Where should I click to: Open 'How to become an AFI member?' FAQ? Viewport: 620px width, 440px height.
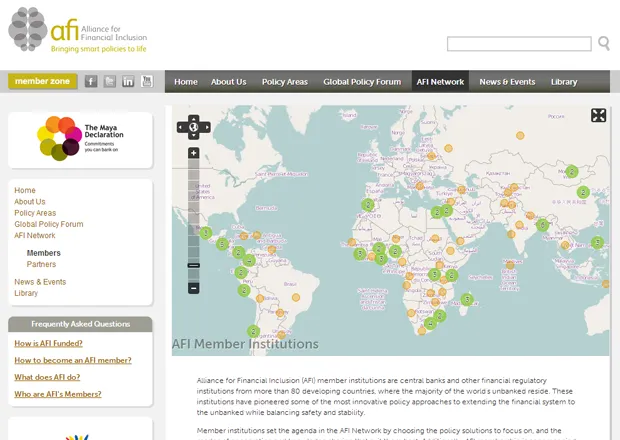(x=73, y=360)
